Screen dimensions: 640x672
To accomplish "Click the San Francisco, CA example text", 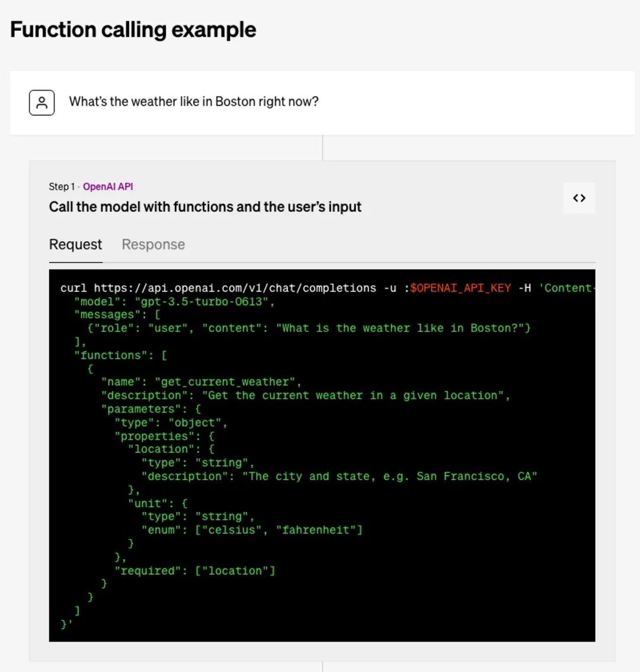I will point(474,476).
